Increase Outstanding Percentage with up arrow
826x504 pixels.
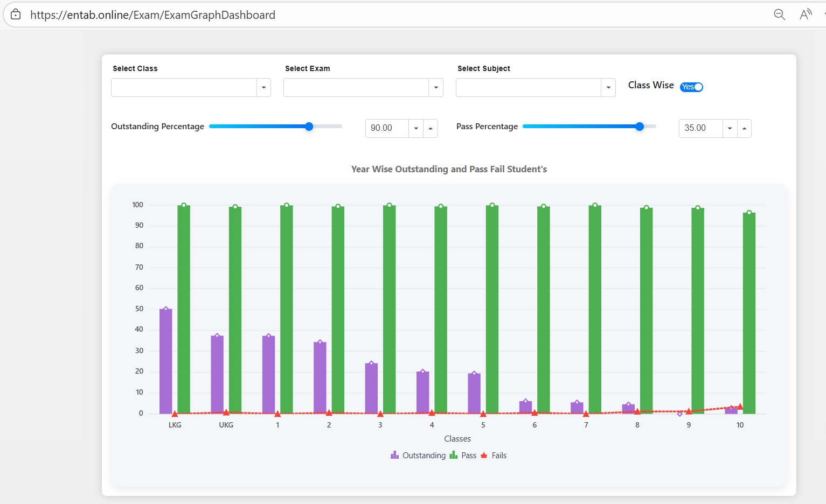[x=431, y=128]
